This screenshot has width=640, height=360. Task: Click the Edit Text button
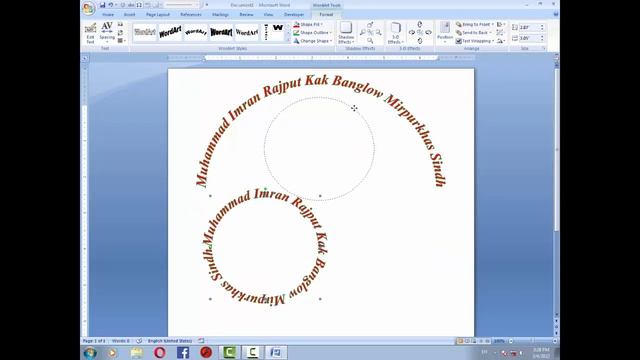click(x=90, y=33)
